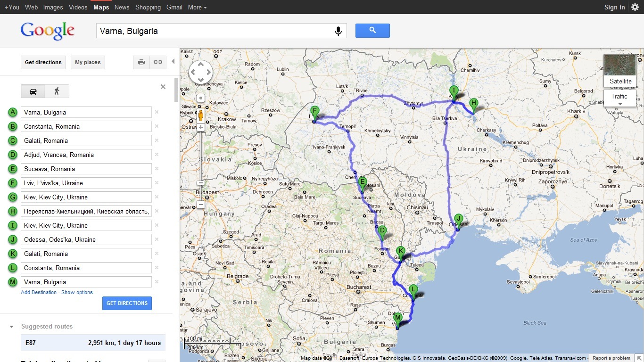This screenshot has height=362, width=644.
Task: Click the voice search microphone icon
Action: pyautogui.click(x=338, y=31)
